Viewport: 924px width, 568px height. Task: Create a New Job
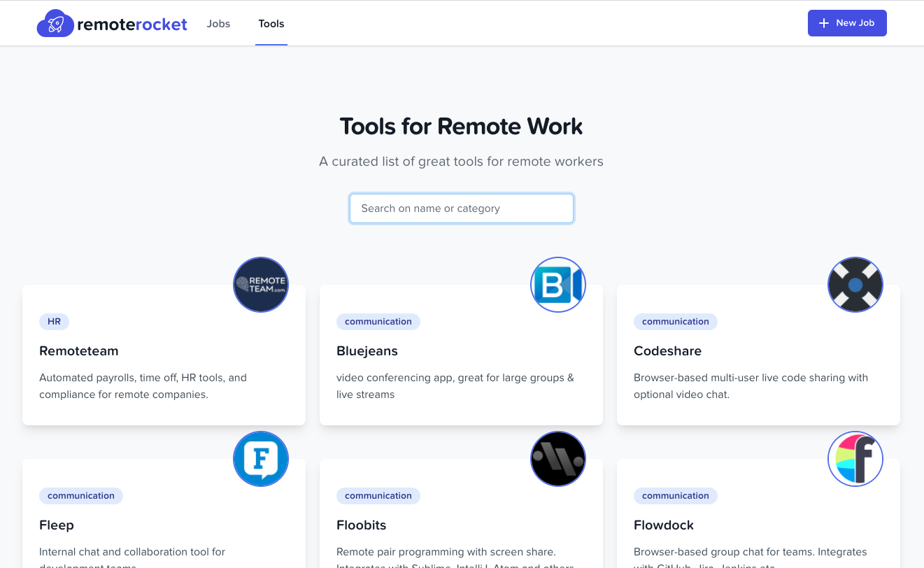847,23
